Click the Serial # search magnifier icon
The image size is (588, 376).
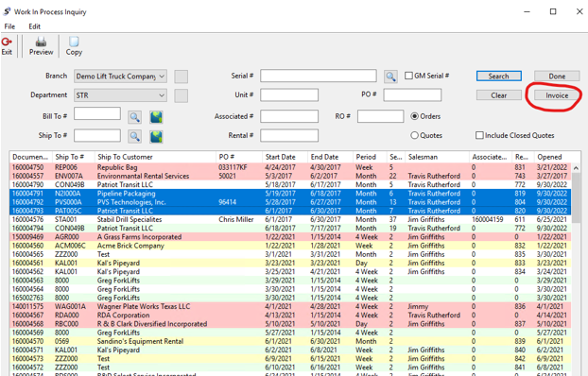[x=390, y=77]
